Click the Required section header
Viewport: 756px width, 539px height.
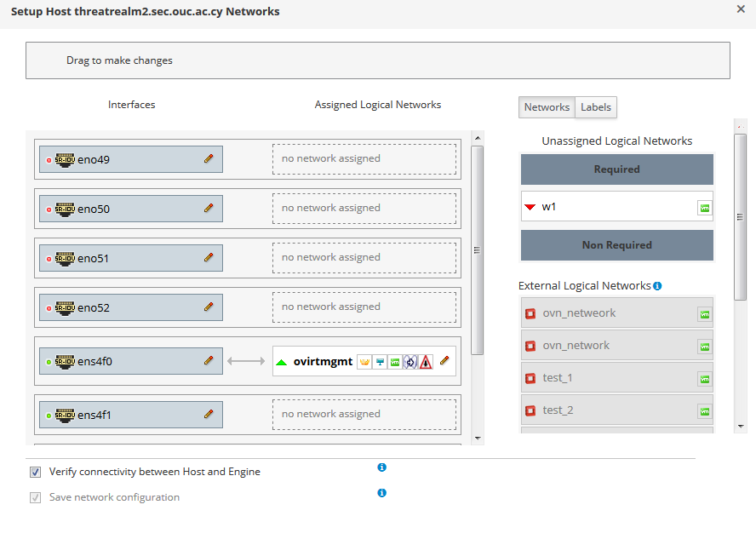click(x=616, y=169)
